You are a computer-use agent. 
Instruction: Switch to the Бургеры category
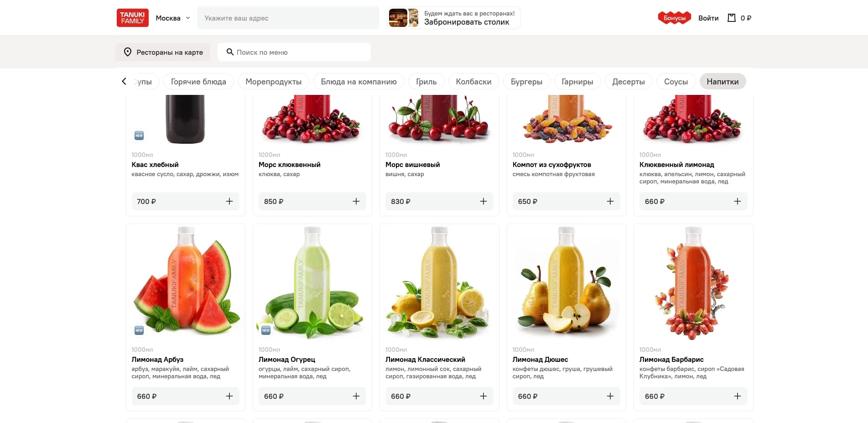tap(526, 82)
